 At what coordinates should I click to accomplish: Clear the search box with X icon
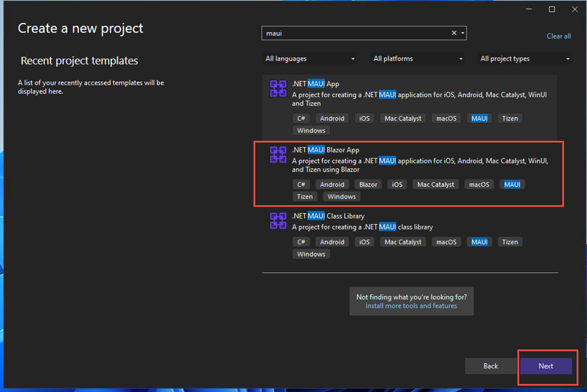click(x=454, y=33)
